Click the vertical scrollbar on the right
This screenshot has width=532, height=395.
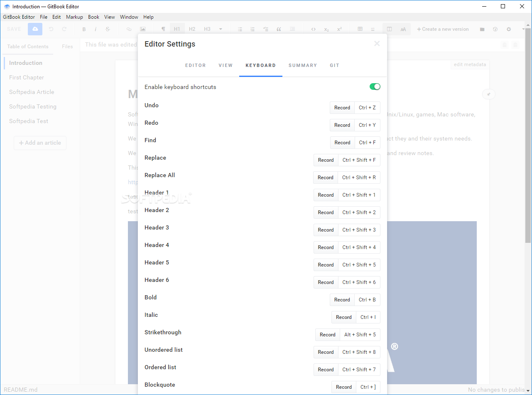528,135
